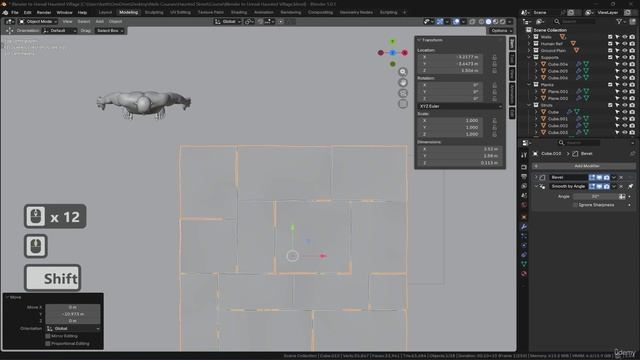The image size is (640, 360).
Task: Click the Item tab of the sidebar
Action: point(512,44)
